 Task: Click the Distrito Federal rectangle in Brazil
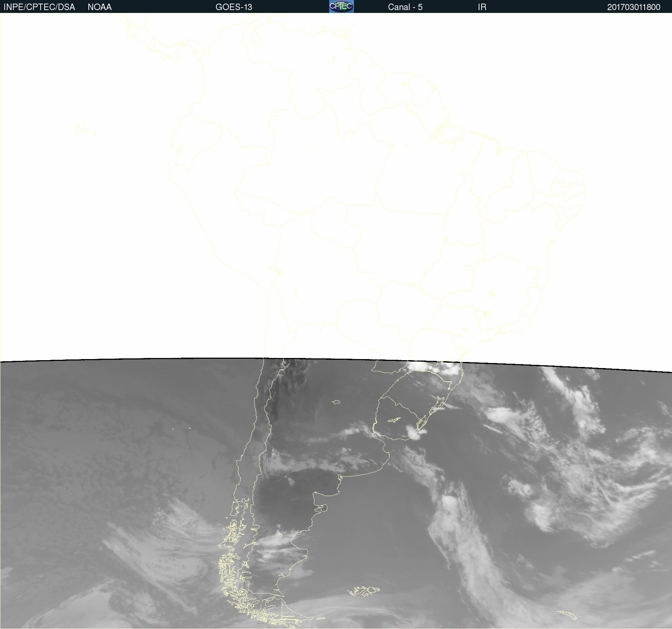click(469, 267)
